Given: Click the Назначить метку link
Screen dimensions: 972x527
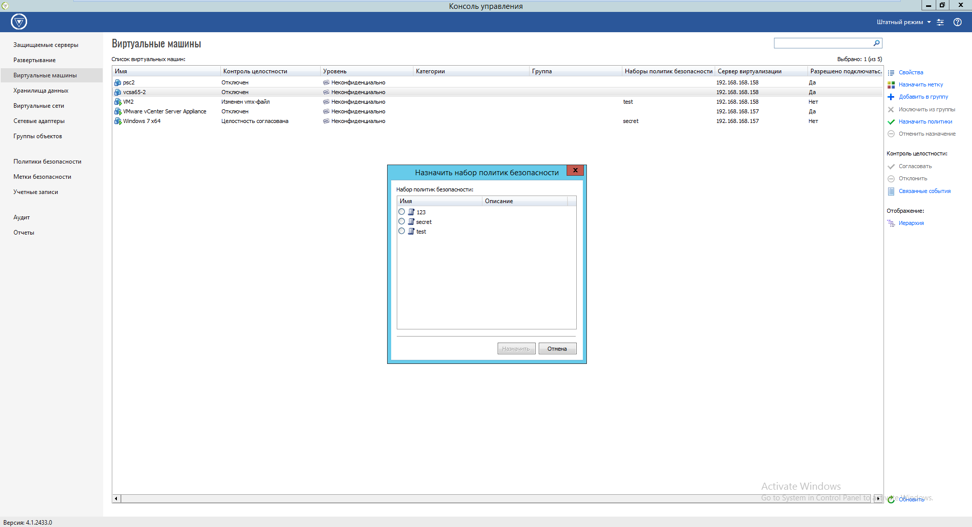Looking at the screenshot, I should tap(921, 85).
